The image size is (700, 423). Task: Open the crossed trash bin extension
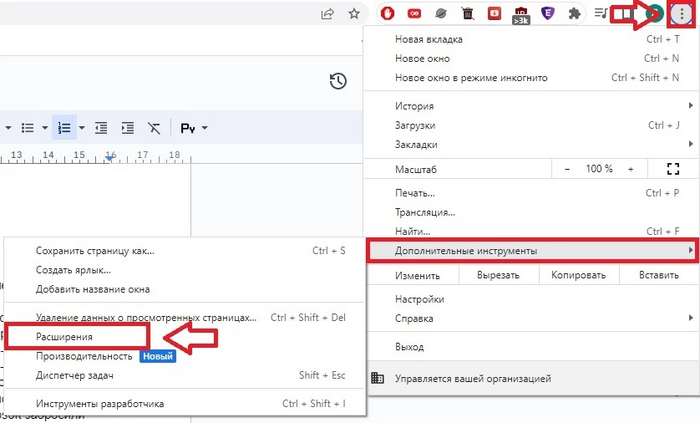[467, 14]
